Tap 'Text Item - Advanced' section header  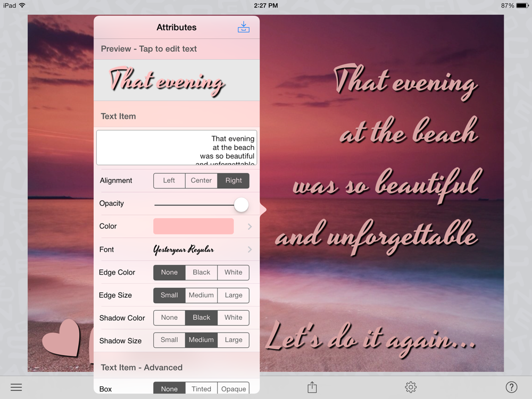142,368
